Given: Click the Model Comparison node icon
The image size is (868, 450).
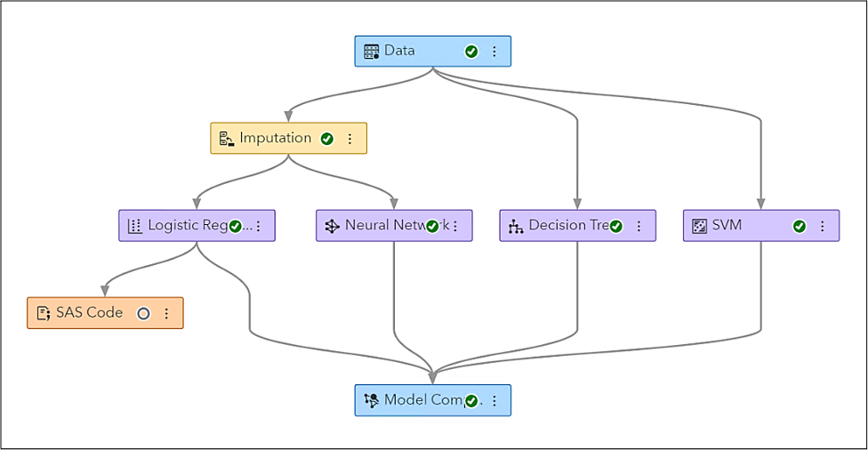Looking at the screenshot, I should click(372, 400).
